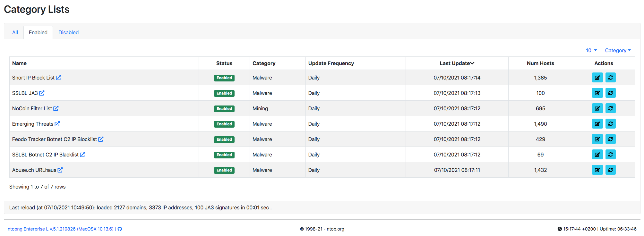
Task: Sort by the Status column header
Action: [x=224, y=63]
